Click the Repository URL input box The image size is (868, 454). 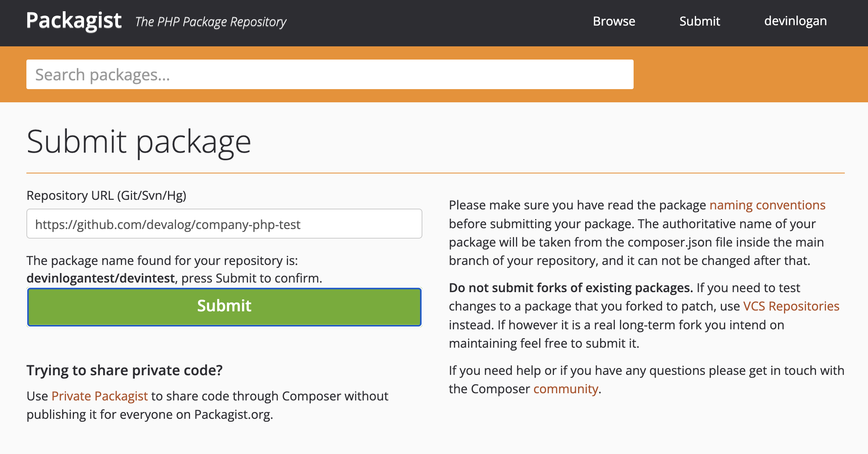click(x=223, y=224)
